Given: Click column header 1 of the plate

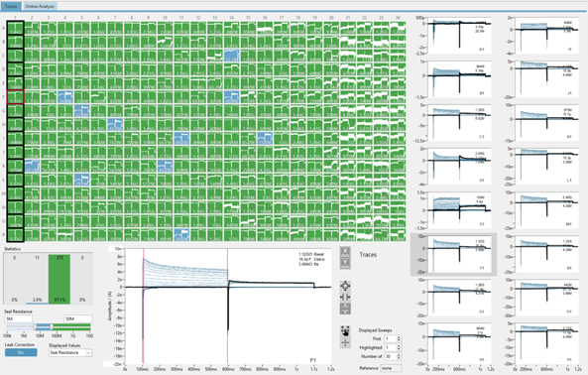Looking at the screenshot, I should (16, 18).
